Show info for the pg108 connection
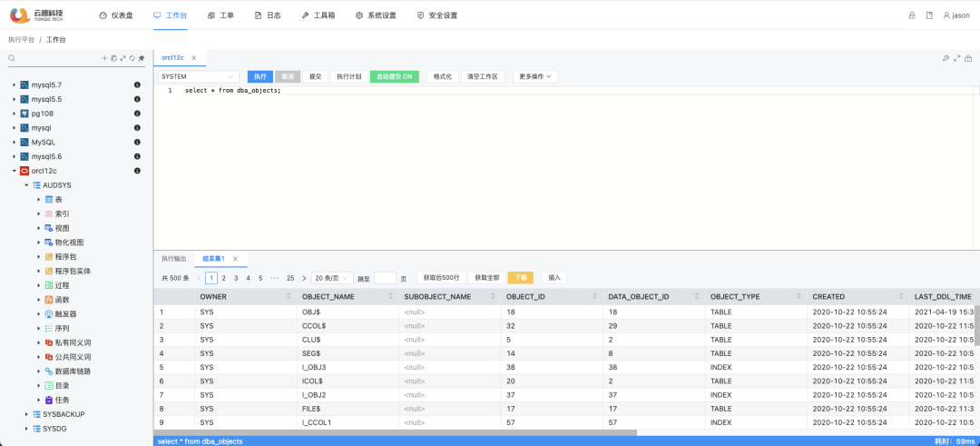The height and width of the screenshot is (446, 980). 137,114
